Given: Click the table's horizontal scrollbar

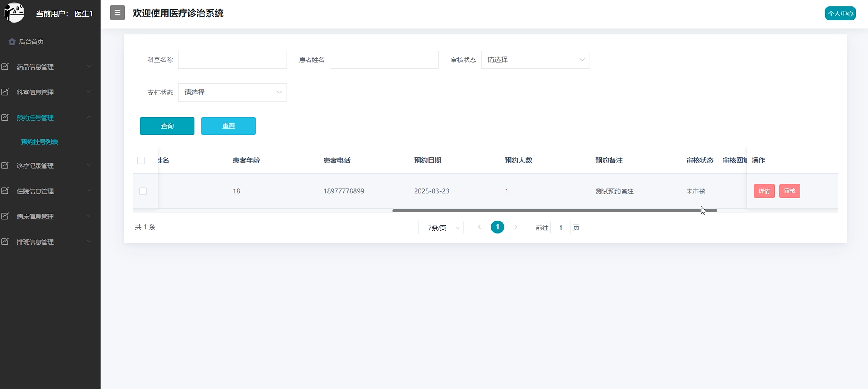Looking at the screenshot, I should [x=554, y=211].
